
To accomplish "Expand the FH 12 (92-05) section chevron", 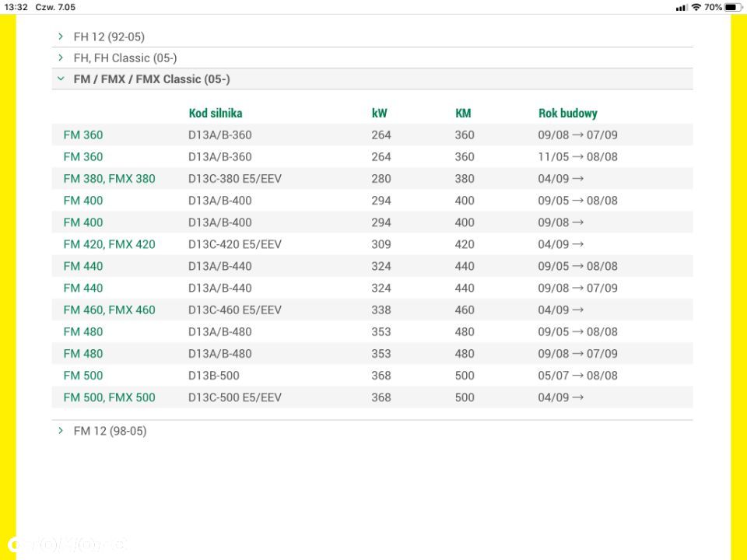I will (x=61, y=37).
